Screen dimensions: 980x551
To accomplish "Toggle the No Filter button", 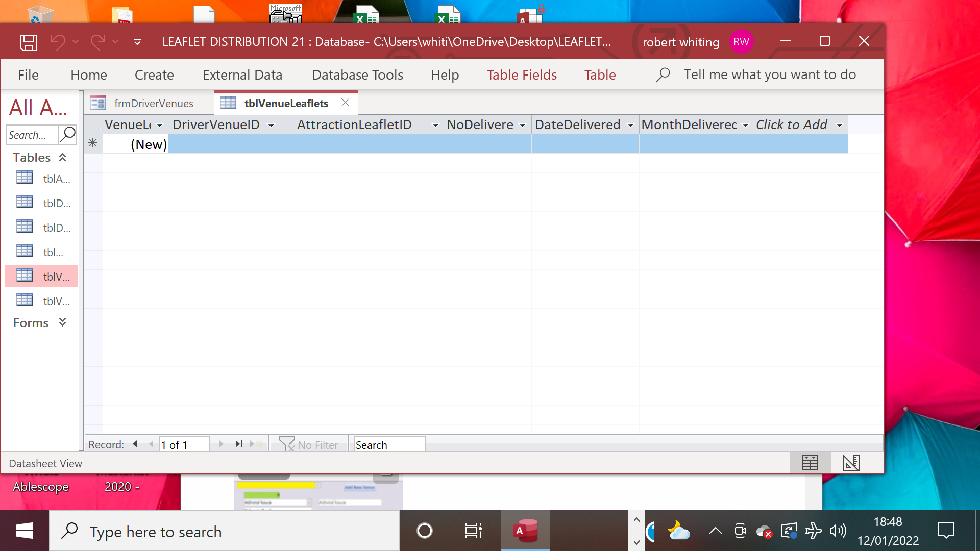I will pyautogui.click(x=309, y=445).
